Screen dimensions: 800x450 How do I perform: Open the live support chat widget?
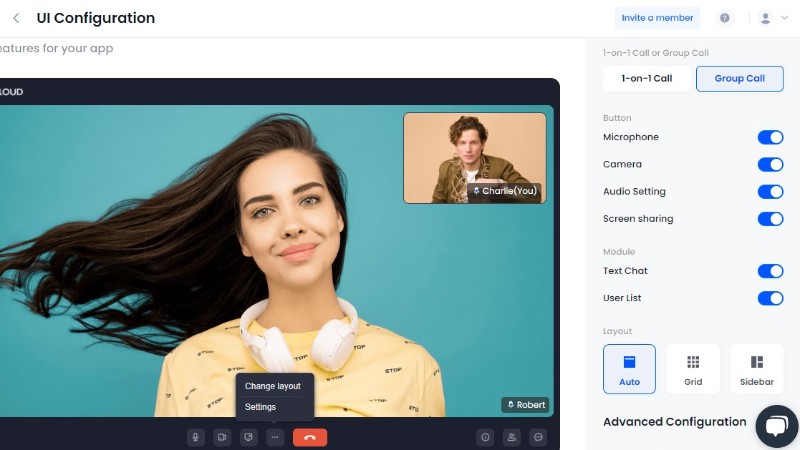[777, 427]
